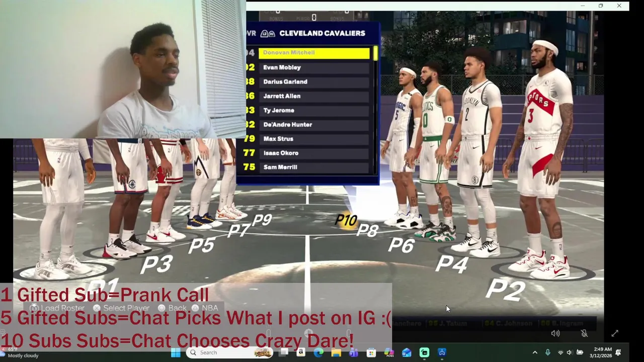Screen dimensions: 644x362
Task: Select Darius Garland in the list
Action: [x=314, y=81]
